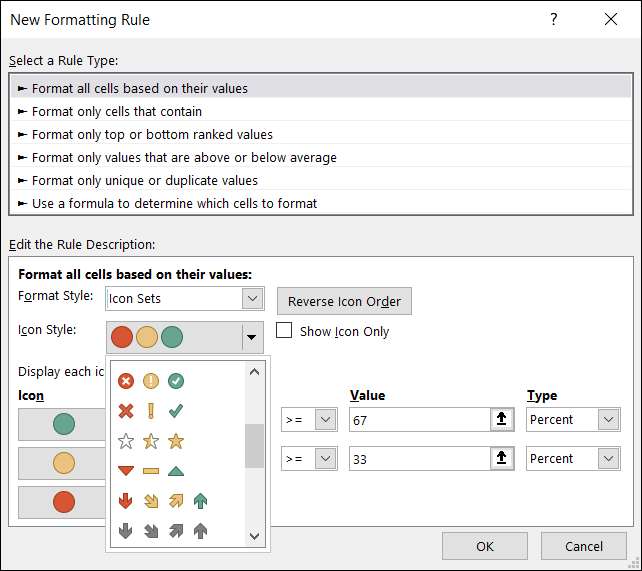The height and width of the screenshot is (571, 642).
Task: Enable Show Icon Only checkbox
Action: coord(284,331)
